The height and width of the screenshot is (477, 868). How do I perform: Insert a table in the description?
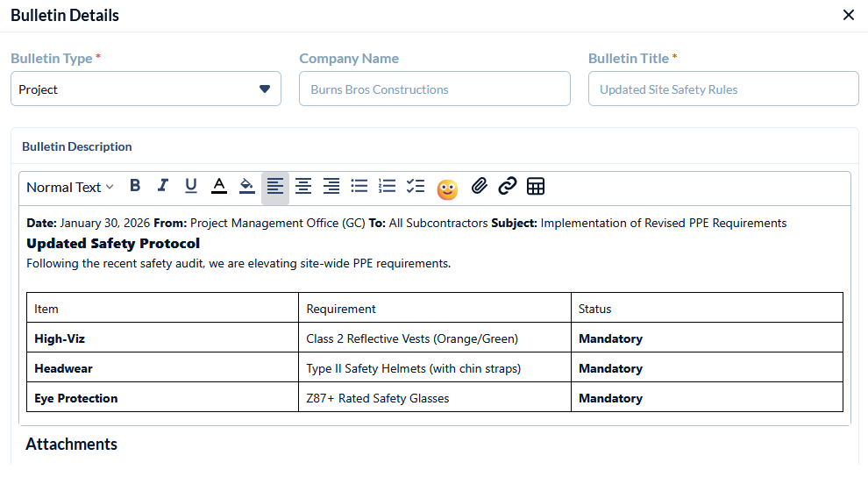536,186
